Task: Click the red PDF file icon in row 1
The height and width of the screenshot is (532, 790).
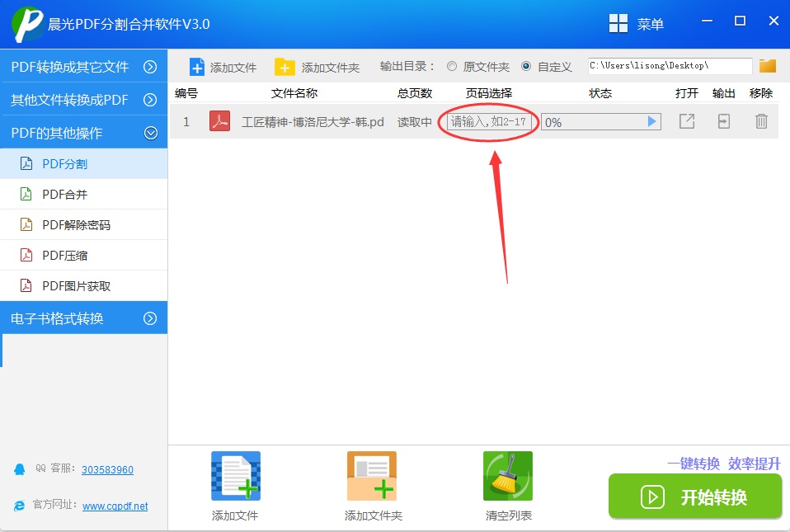Action: [x=219, y=121]
